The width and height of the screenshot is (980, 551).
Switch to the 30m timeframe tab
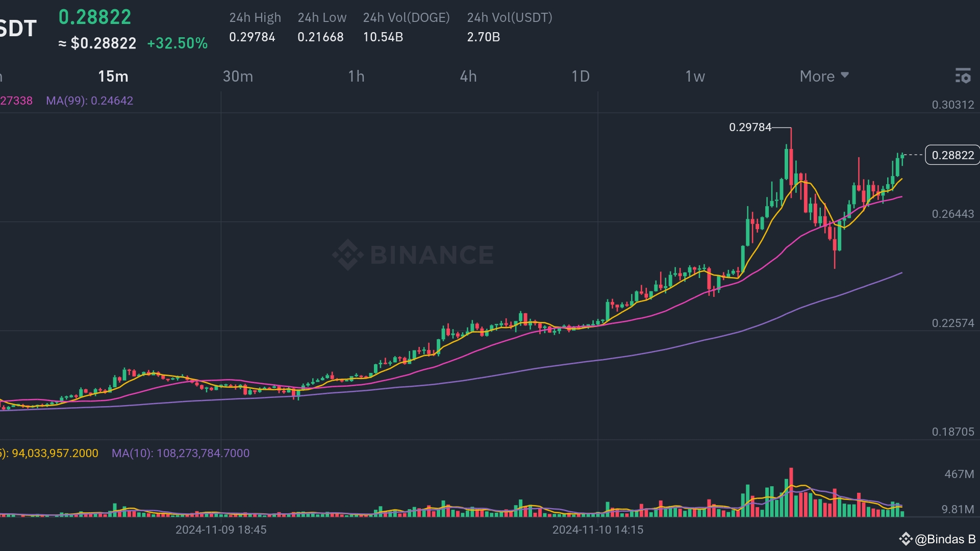tap(238, 76)
